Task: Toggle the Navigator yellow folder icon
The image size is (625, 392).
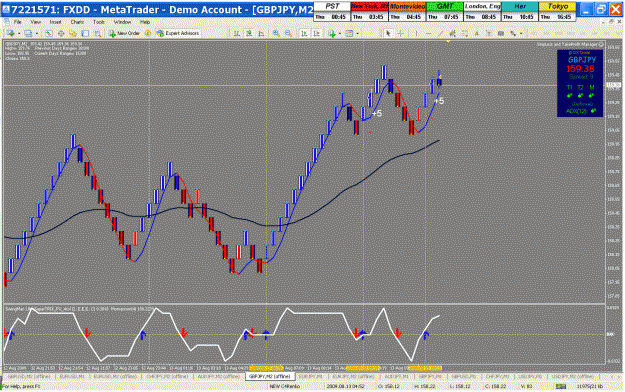Action: (73, 34)
